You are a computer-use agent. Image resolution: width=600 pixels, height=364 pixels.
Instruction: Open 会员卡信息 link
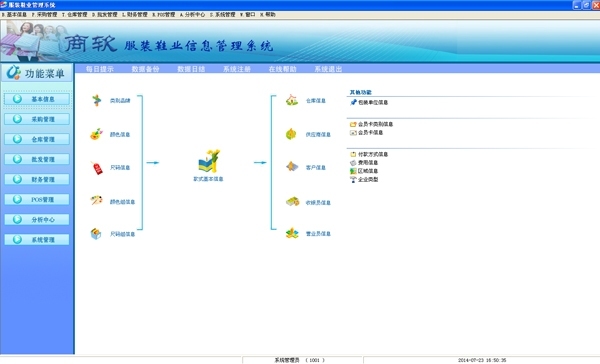pyautogui.click(x=370, y=132)
